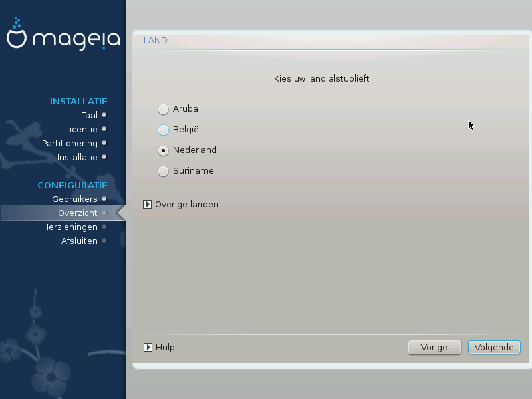Click the LAND heading text
532x399 pixels.
pyautogui.click(x=156, y=41)
